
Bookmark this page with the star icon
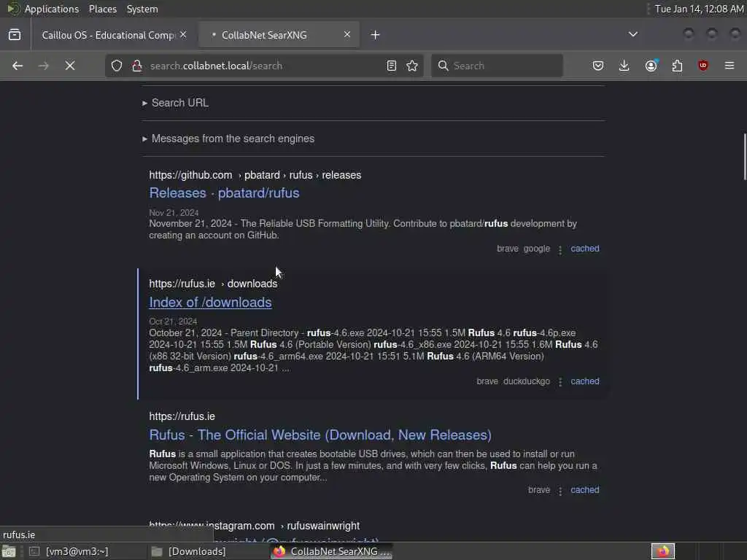click(x=412, y=66)
